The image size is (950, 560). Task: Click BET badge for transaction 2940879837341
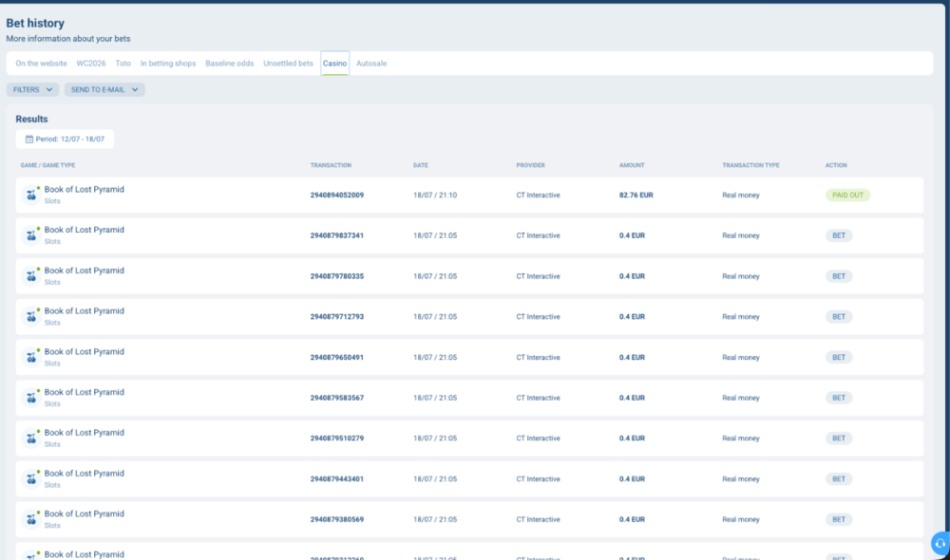[x=839, y=235]
